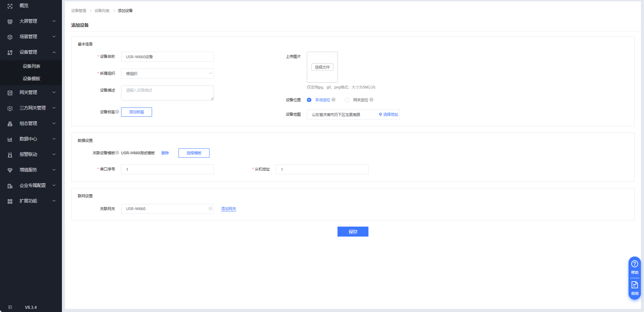Click the blue 保存 button
Image resolution: width=644 pixels, height=312 pixels.
coord(353,232)
